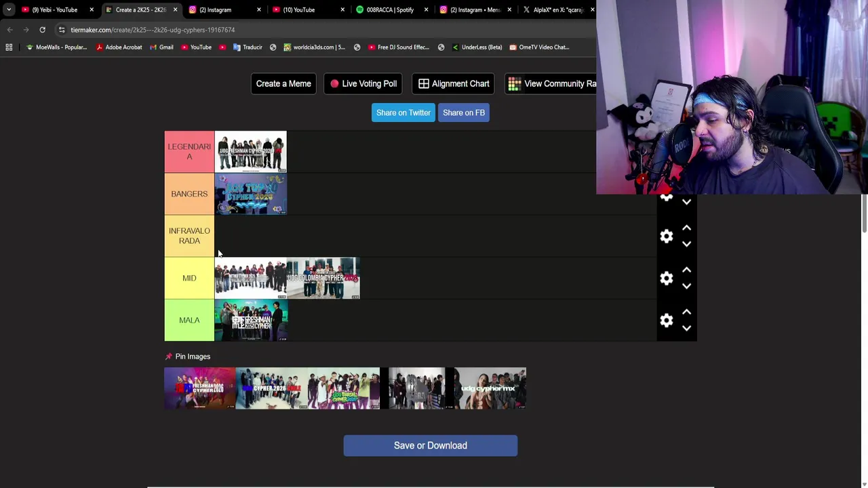Open the Adobe Acrobat bookmark

[x=119, y=47]
